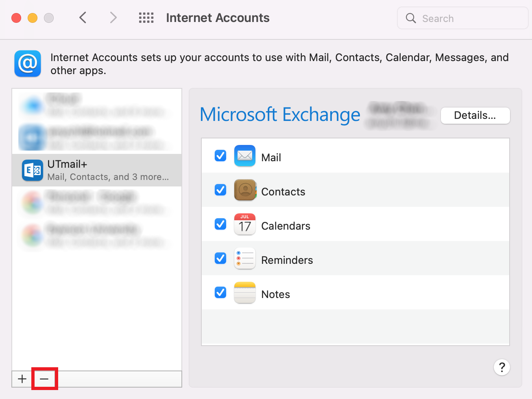The height and width of the screenshot is (399, 532).
Task: Click the Calendar JUL 17 icon
Action: (x=245, y=224)
